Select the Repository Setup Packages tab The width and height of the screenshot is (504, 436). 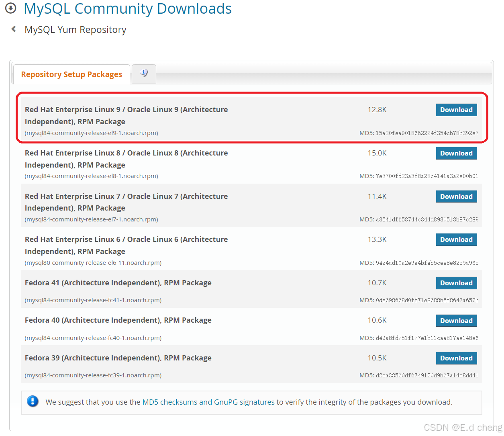(71, 74)
